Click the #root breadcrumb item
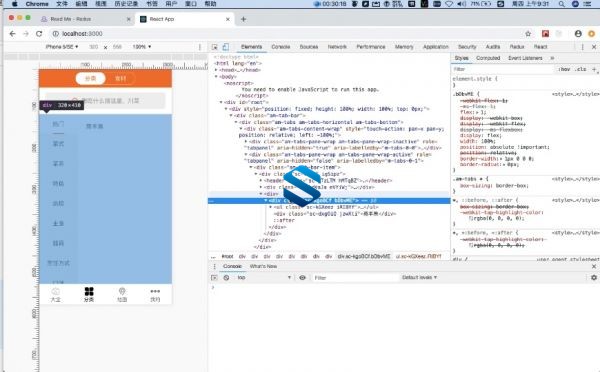 click(227, 256)
